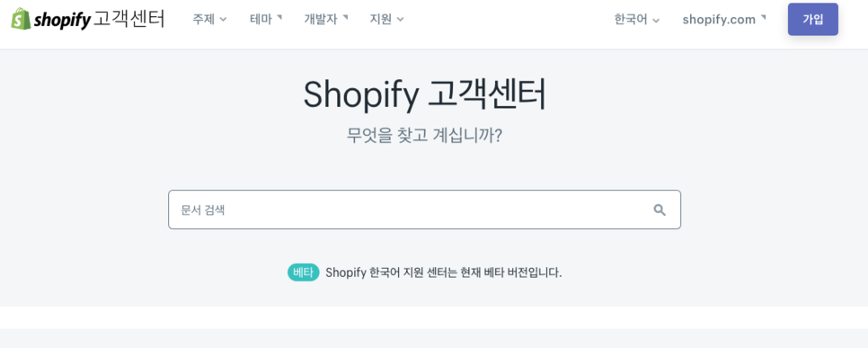The image size is (868, 348).
Task: Expand the 주제 topics dropdown
Action: click(x=209, y=20)
